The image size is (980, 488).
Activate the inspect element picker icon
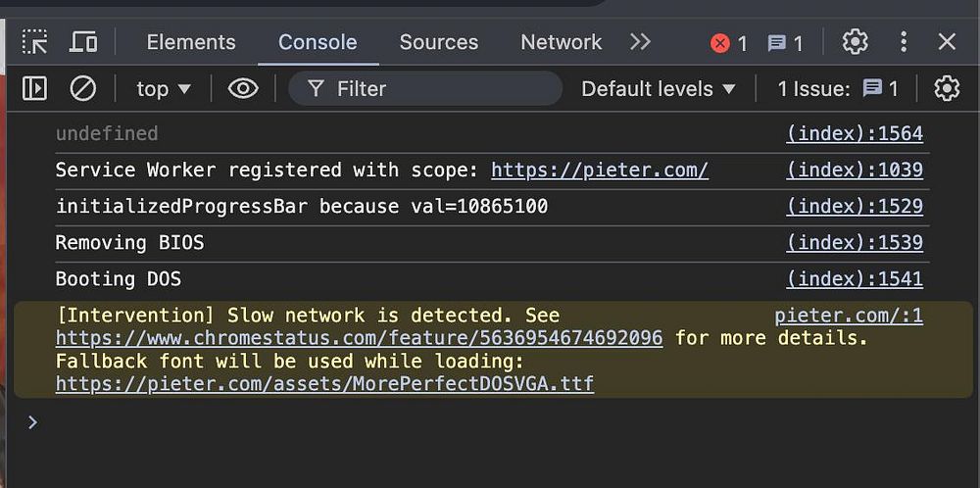coord(35,42)
